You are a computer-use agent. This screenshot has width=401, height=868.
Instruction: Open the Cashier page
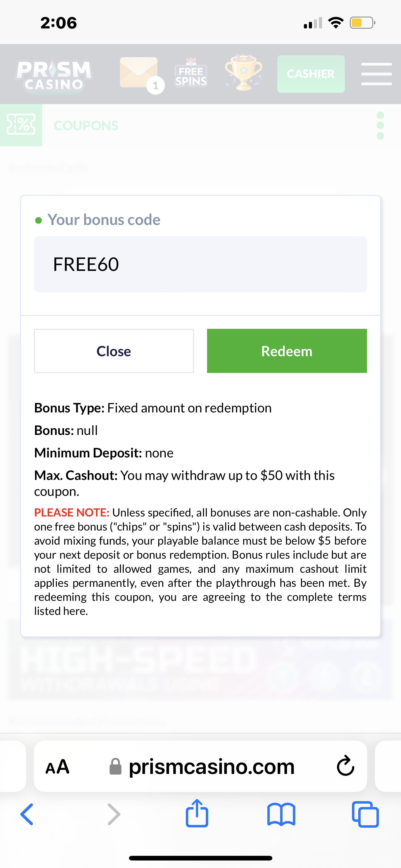(x=310, y=74)
